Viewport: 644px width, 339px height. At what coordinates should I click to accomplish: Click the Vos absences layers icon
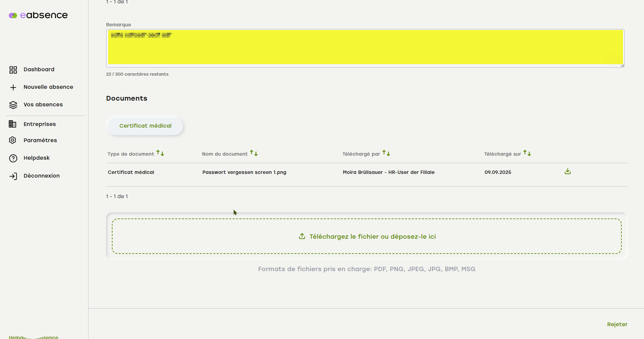[x=13, y=105]
